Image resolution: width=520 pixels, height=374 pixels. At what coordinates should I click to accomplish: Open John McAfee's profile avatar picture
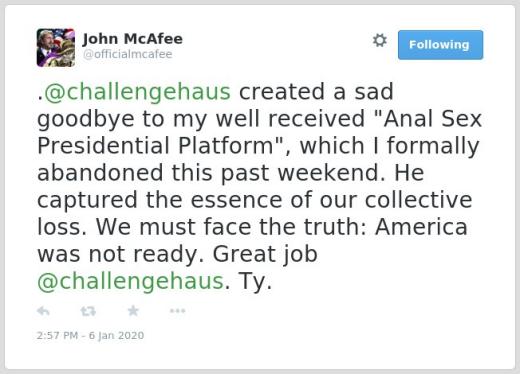[x=56, y=48]
